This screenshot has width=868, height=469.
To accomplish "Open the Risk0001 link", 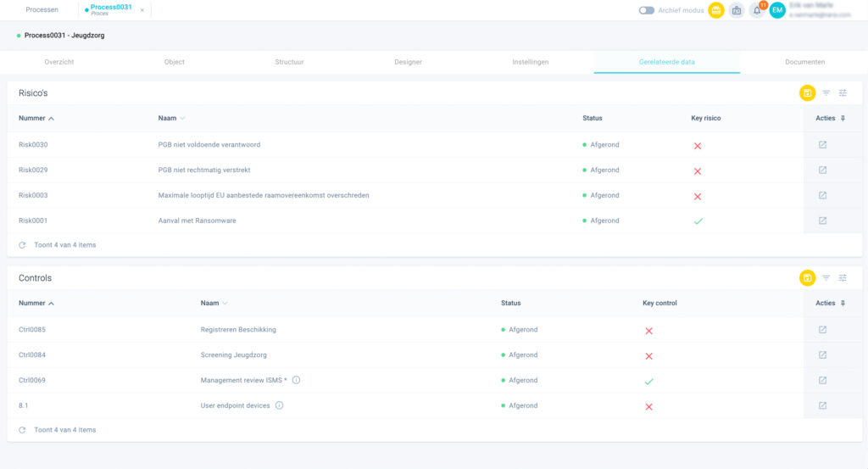I will [33, 221].
